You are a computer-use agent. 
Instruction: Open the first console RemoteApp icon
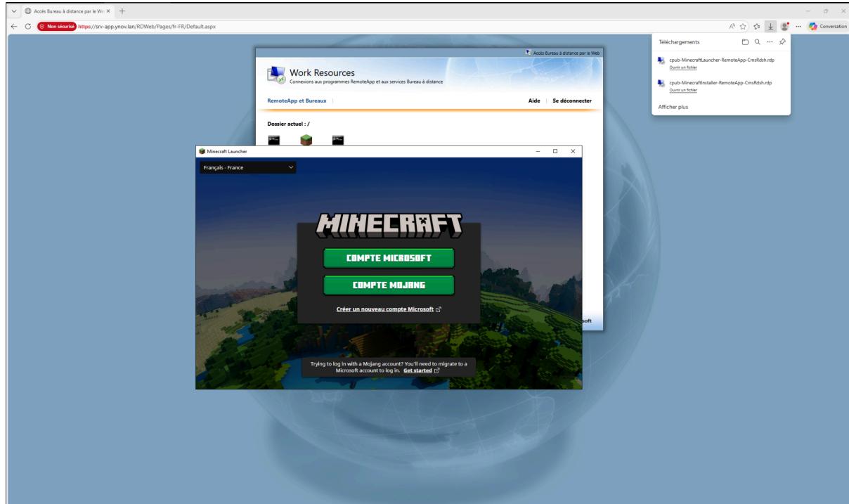[x=274, y=140]
